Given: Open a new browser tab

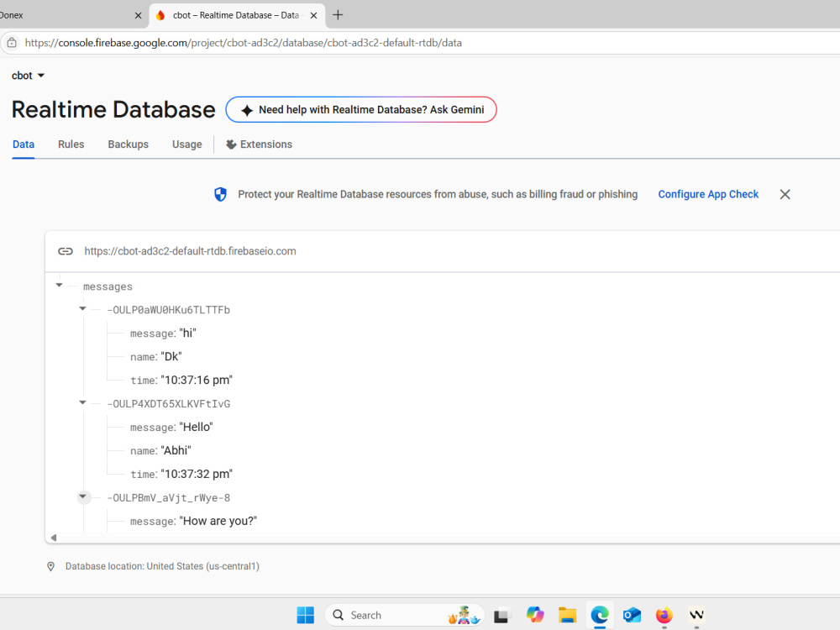Looking at the screenshot, I should coord(338,15).
